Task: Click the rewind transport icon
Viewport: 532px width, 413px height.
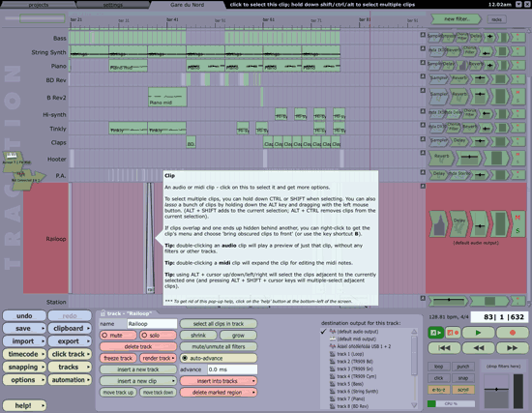Action: (478, 348)
